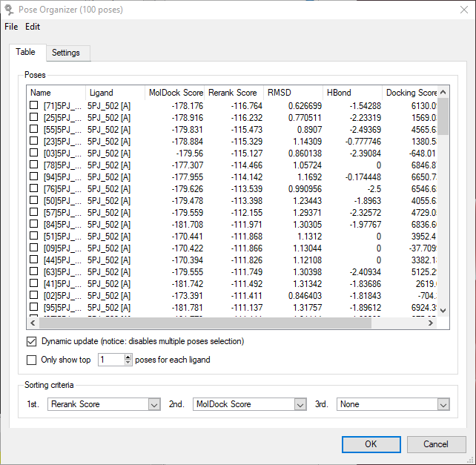Click the HBond column header
The image size is (476, 465).
pyautogui.click(x=352, y=93)
